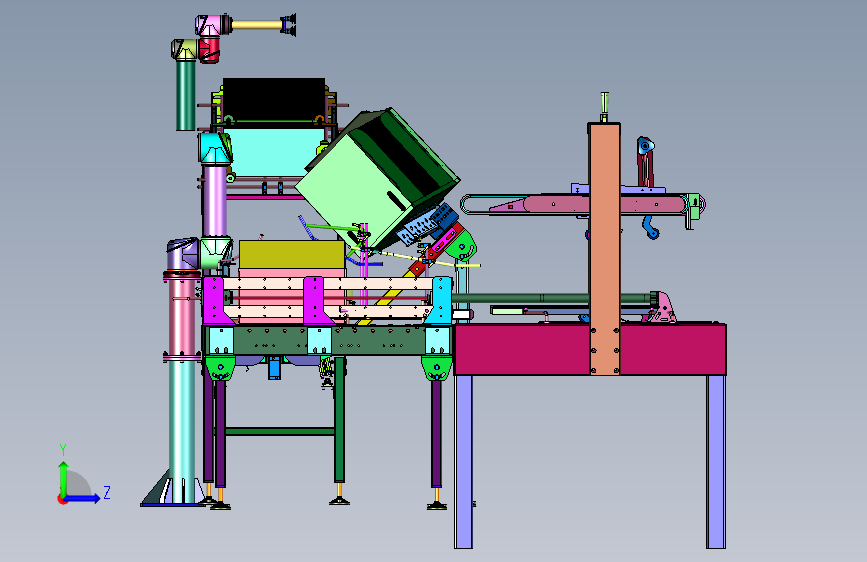Viewport: 867px width, 562px height.
Task: Select the right lavender table leg
Action: coord(715,461)
